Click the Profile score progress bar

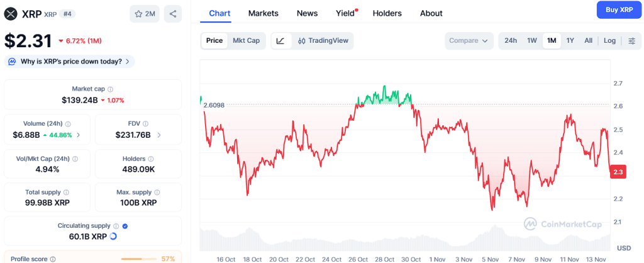click(139, 259)
